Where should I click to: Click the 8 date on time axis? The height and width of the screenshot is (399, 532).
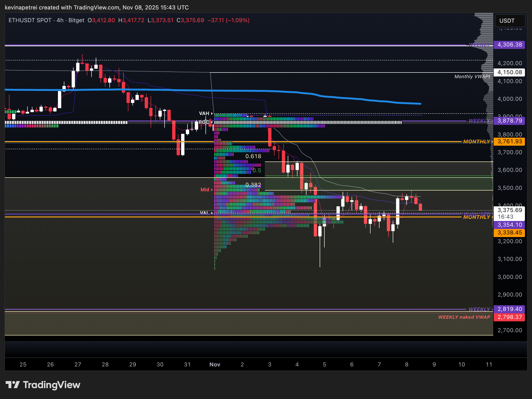tap(407, 365)
